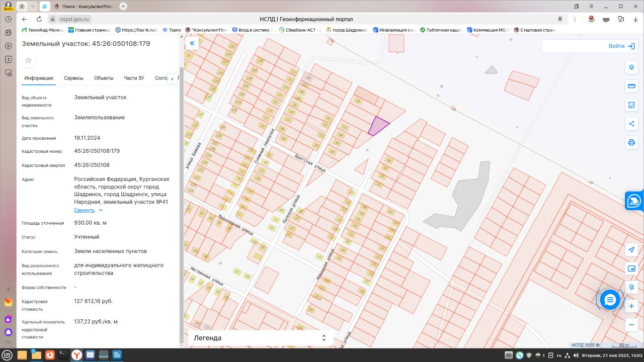Viewport: 644px width, 362px height.
Task: Toggle the mini-map overview button
Action: coord(631,268)
